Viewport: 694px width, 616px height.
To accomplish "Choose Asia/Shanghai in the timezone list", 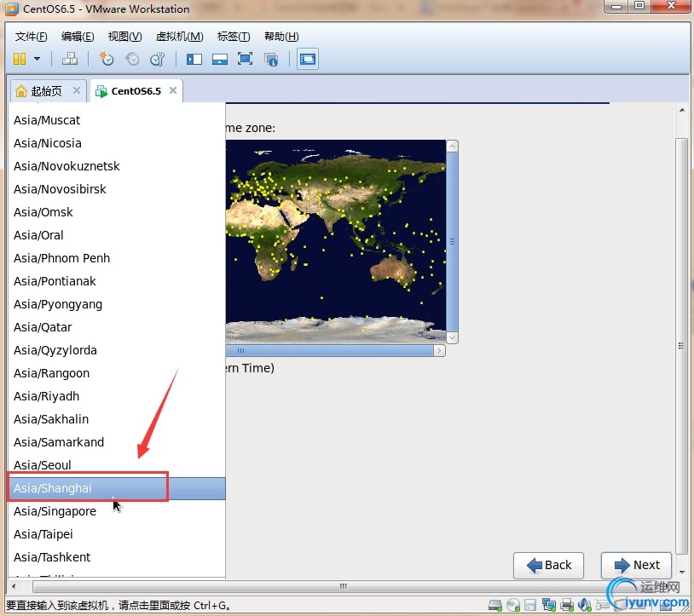I will 117,488.
